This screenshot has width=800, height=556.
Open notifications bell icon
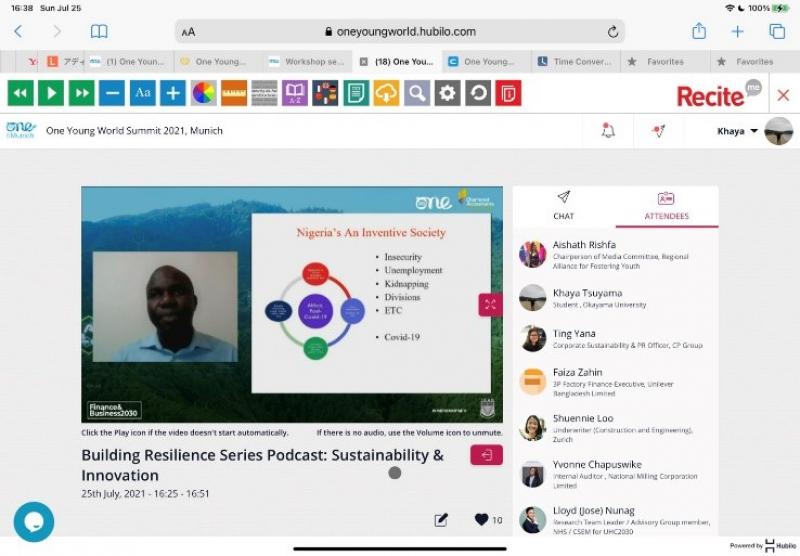pyautogui.click(x=608, y=131)
